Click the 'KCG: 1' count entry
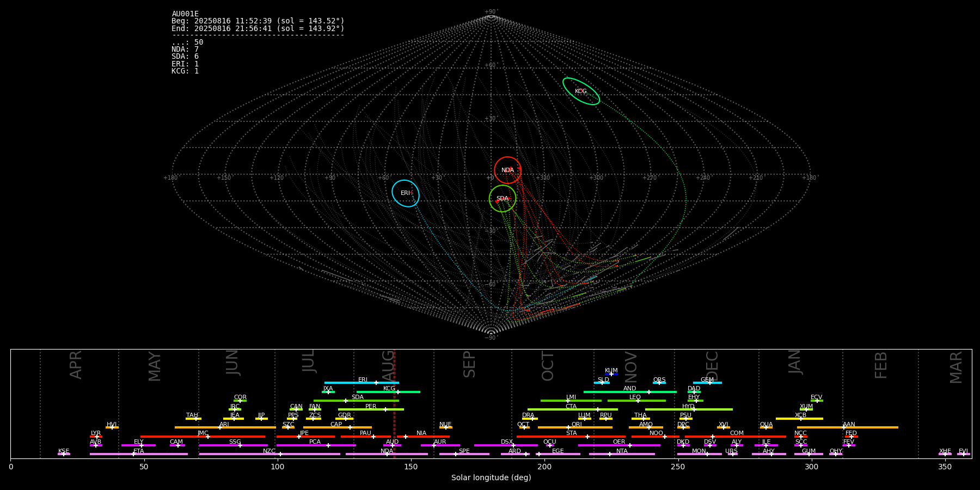 [185, 71]
